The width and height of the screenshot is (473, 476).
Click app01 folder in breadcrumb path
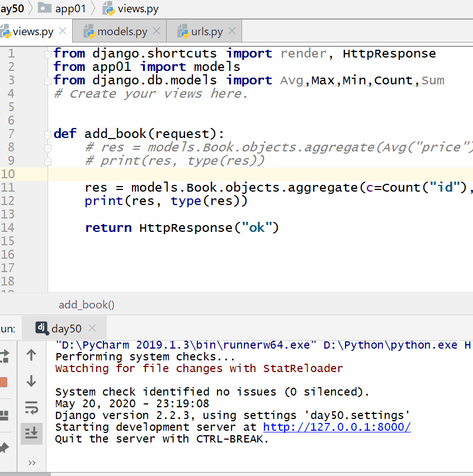70,8
